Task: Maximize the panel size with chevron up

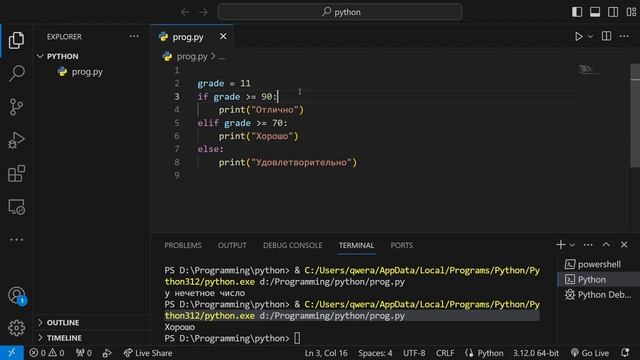Action: (606, 244)
